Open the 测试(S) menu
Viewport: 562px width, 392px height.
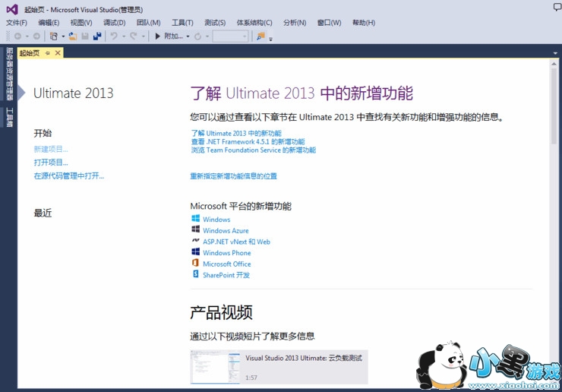pos(215,23)
